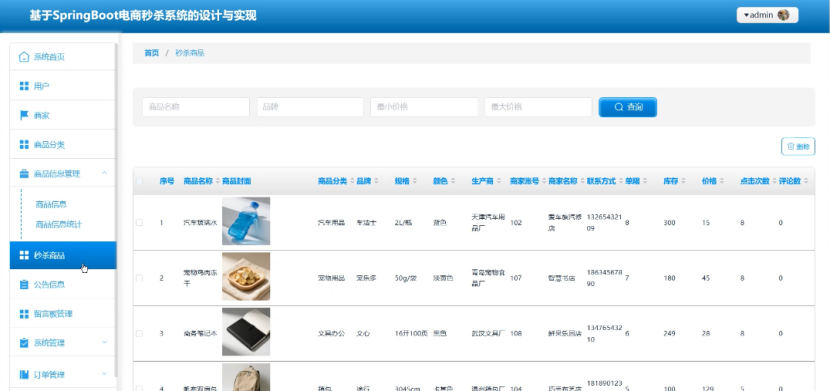Sort table by 颜色 column arrows
This screenshot has height=391, width=830.
tap(454, 181)
